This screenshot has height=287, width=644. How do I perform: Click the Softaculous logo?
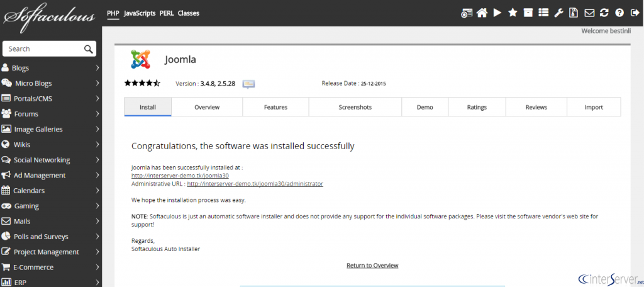49,16
